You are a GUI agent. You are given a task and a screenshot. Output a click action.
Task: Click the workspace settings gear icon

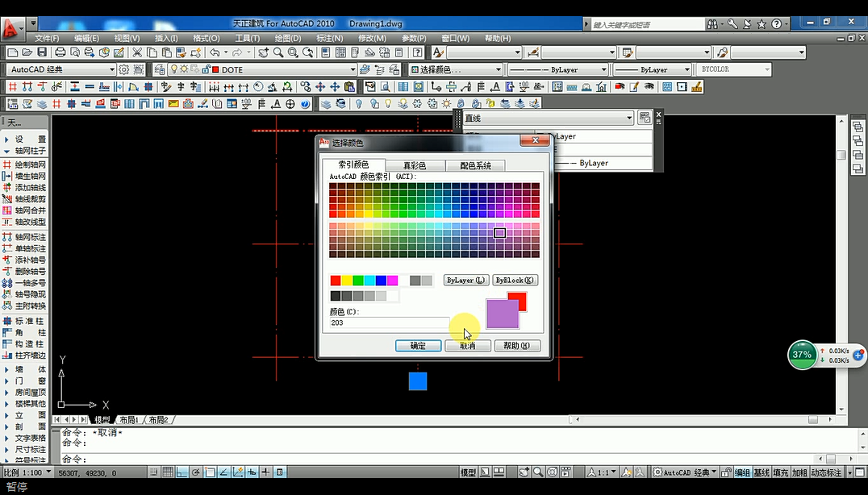click(124, 69)
